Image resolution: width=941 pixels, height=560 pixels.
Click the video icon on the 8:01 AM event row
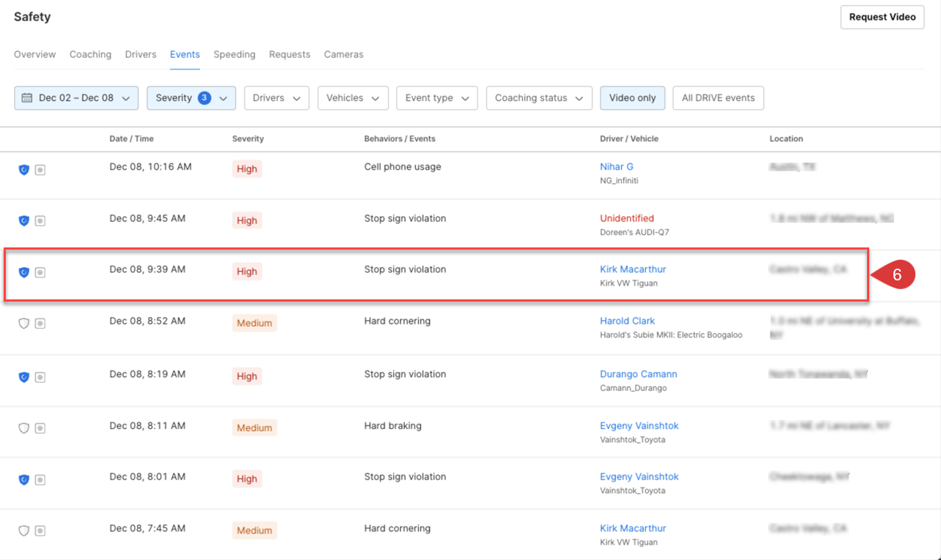pos(40,479)
